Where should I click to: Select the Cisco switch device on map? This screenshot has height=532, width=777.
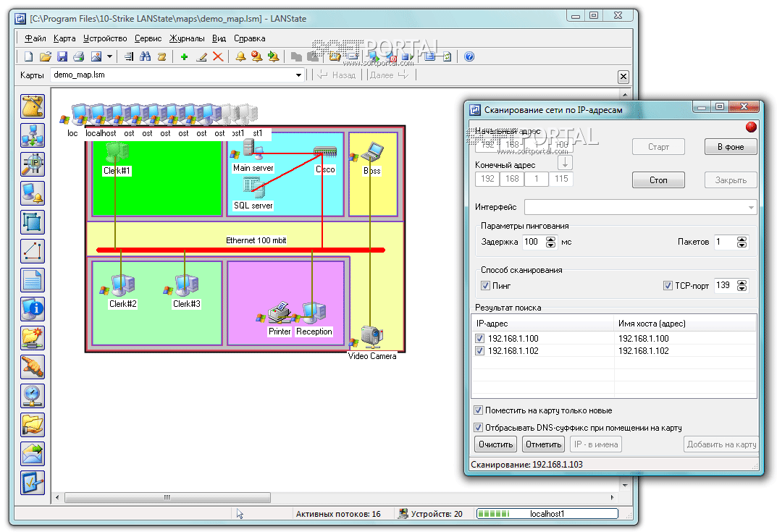pyautogui.click(x=325, y=159)
